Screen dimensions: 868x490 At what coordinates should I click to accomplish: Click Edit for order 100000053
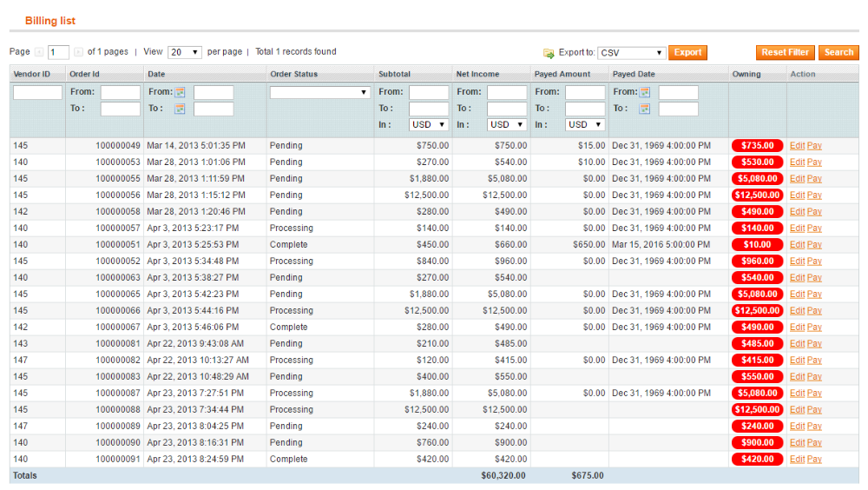click(x=797, y=162)
